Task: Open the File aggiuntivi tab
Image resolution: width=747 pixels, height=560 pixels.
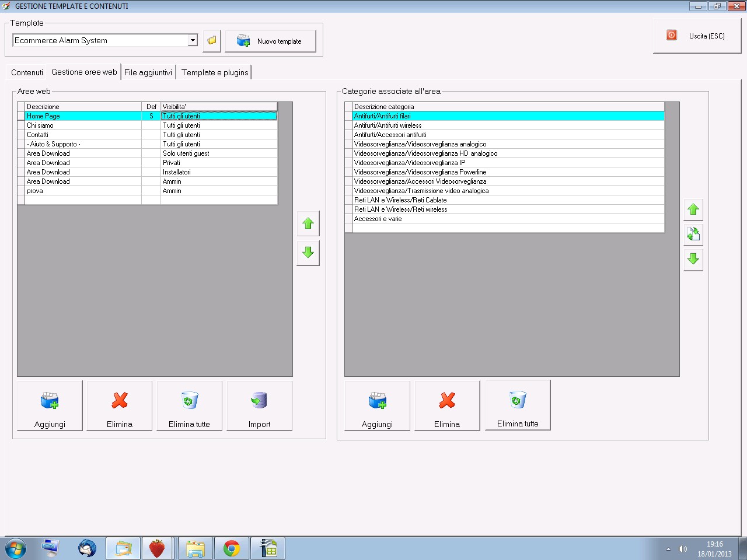Action: (x=148, y=72)
